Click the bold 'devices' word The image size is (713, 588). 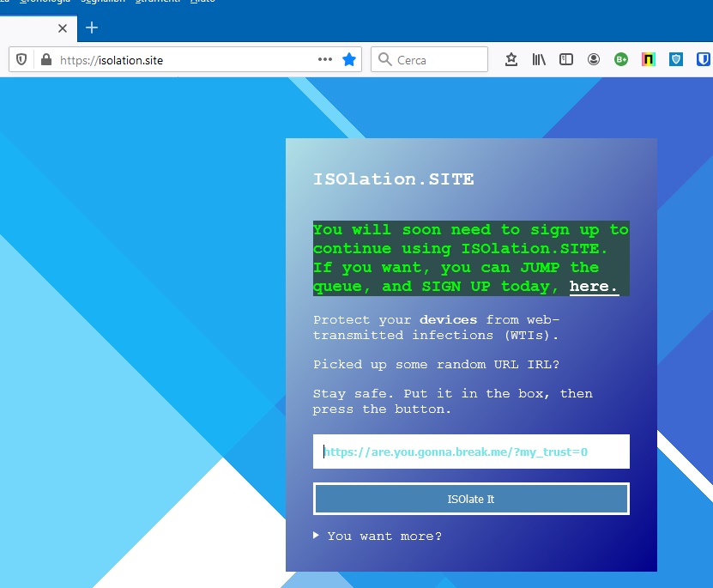coord(448,319)
